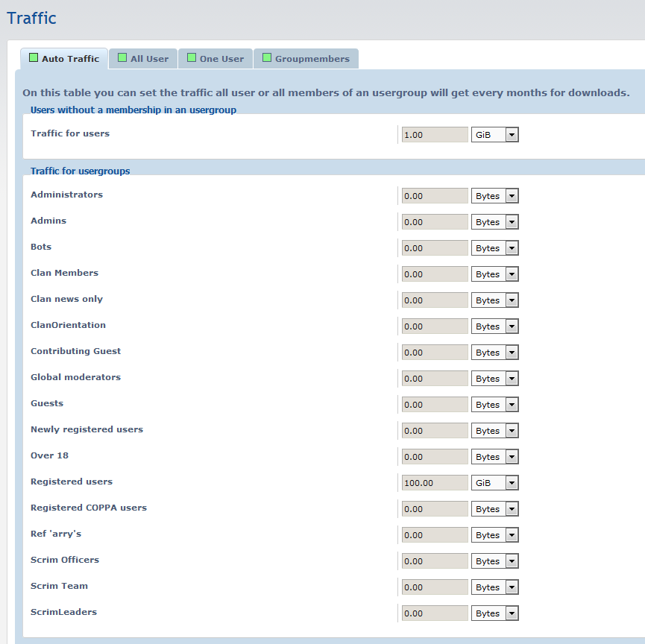The image size is (645, 644).
Task: Open the ScrimLeaders unit dropdown
Action: pyautogui.click(x=494, y=613)
